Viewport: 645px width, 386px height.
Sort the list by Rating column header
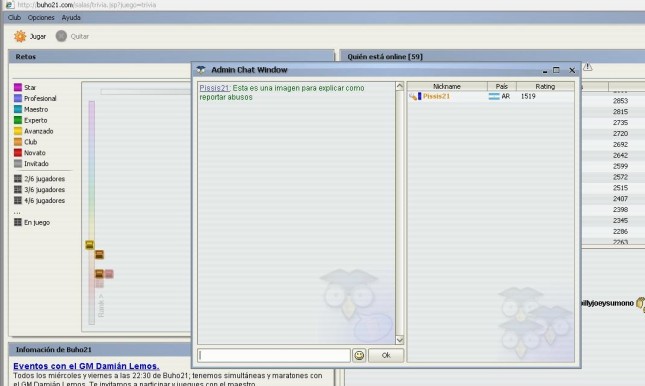coord(545,86)
